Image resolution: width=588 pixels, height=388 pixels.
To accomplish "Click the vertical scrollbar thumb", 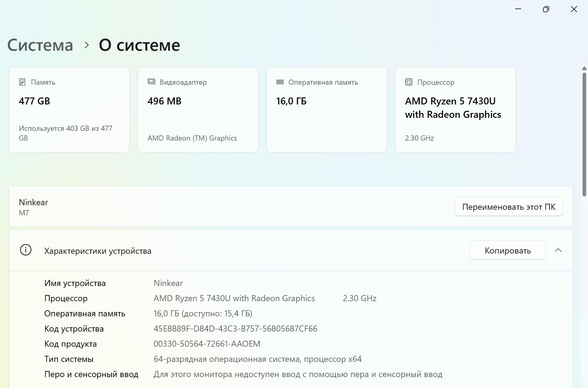I will coord(584,134).
